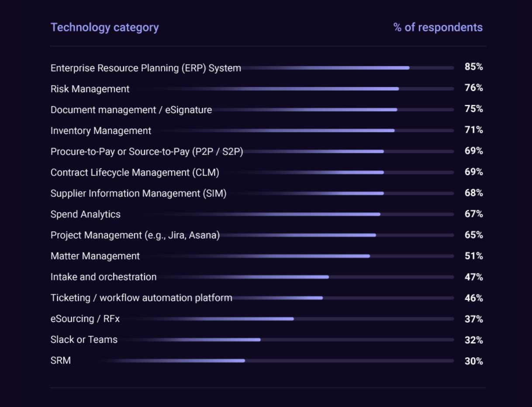Select the Project Management (e.g., Jira, Asana) label
This screenshot has height=407, width=532.
tap(135, 235)
